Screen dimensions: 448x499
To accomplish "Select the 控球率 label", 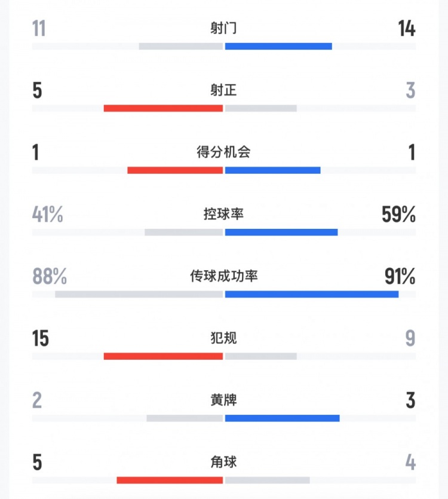I will point(223,214).
